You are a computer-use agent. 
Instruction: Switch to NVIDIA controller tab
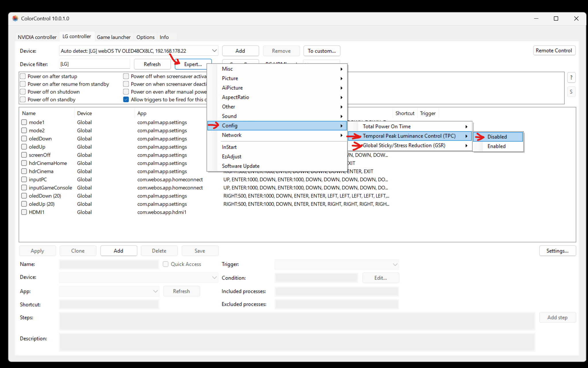click(x=37, y=37)
